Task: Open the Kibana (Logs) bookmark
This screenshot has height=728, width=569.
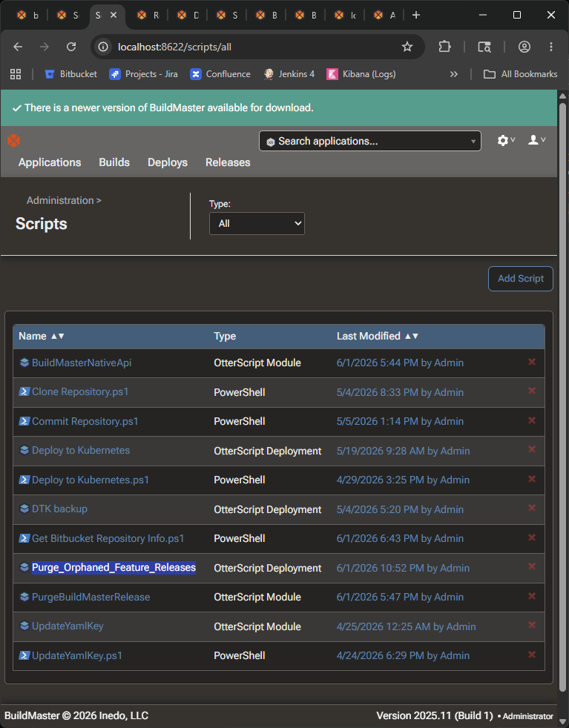Action: click(x=361, y=74)
